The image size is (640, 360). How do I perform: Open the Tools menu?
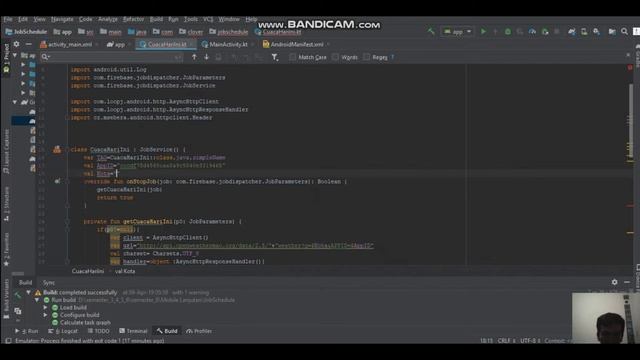191,19
